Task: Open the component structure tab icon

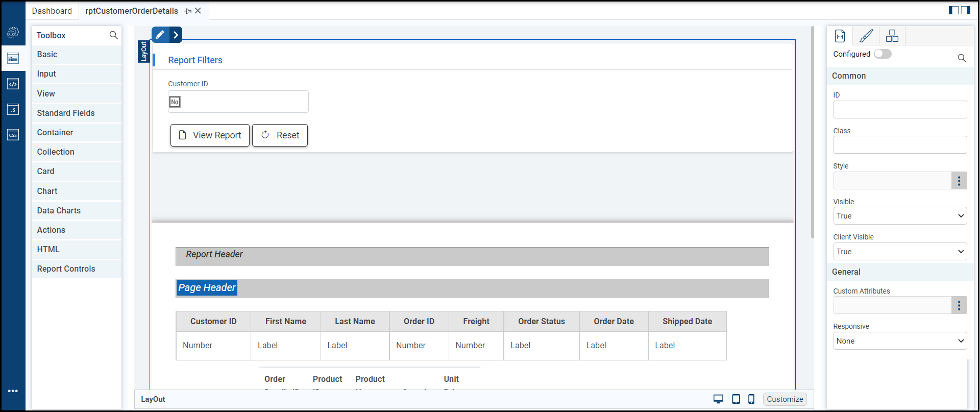Action: point(892,36)
